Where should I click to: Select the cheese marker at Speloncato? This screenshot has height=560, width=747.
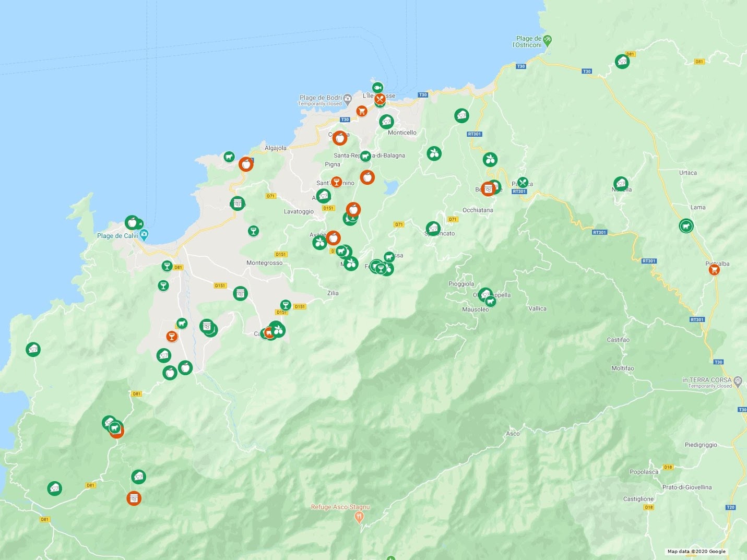433,228
